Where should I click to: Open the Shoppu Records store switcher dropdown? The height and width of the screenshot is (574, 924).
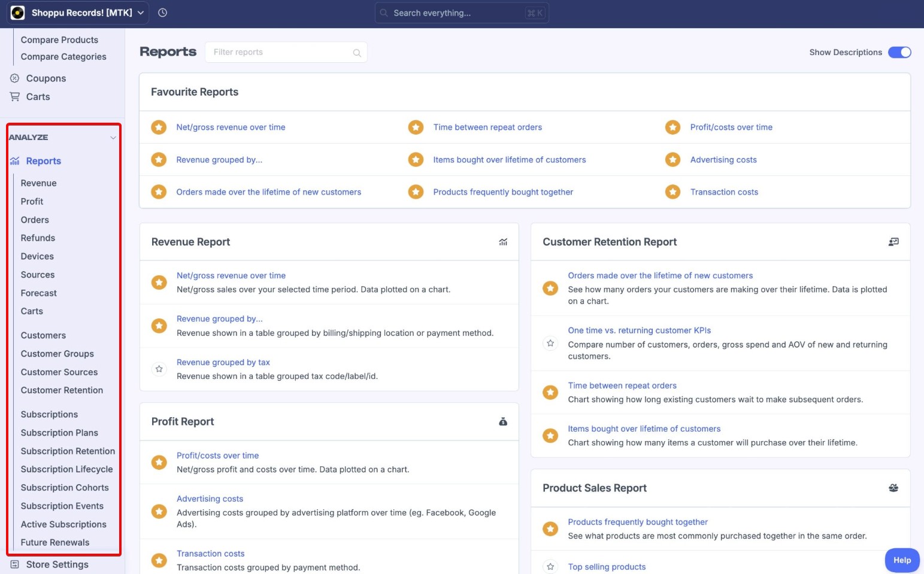tap(140, 12)
